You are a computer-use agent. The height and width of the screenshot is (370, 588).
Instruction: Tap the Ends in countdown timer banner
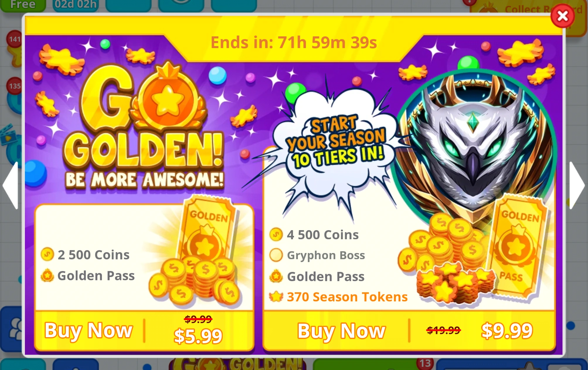[294, 43]
